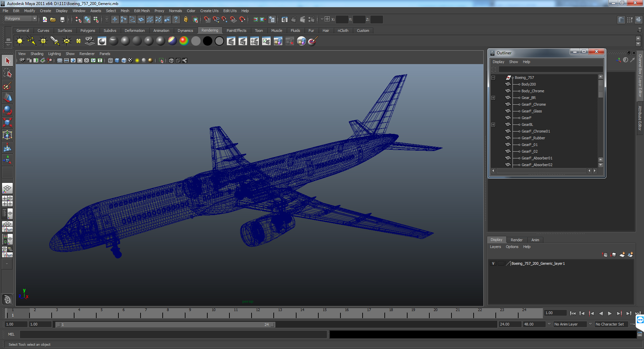The height and width of the screenshot is (349, 644).
Task: Enable Snap to curves magnet
Action: tap(216, 19)
